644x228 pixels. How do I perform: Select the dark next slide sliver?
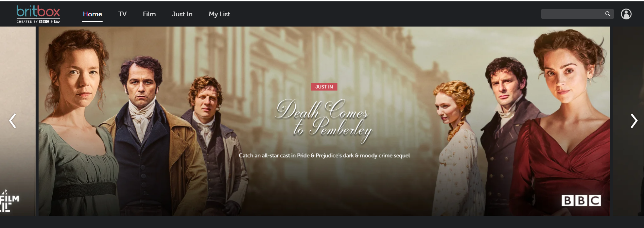click(x=627, y=121)
